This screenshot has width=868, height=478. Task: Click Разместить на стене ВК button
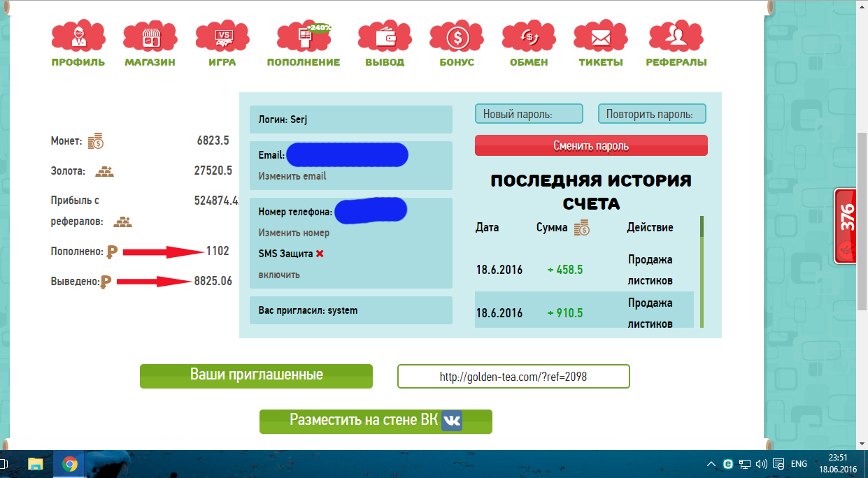(x=376, y=421)
